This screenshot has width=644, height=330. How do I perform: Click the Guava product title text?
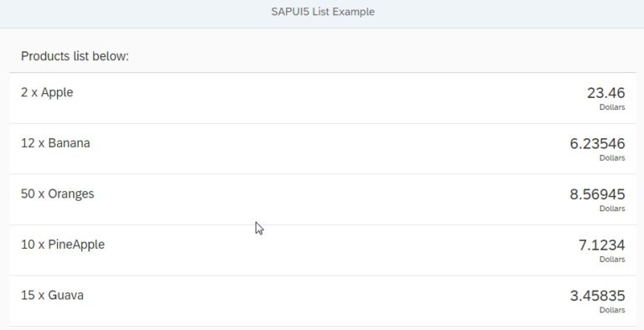tap(65, 295)
